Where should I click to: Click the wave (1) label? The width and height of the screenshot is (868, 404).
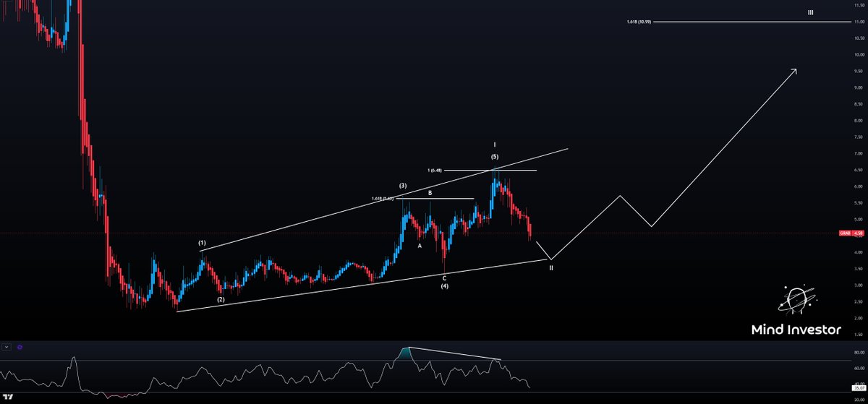point(202,244)
